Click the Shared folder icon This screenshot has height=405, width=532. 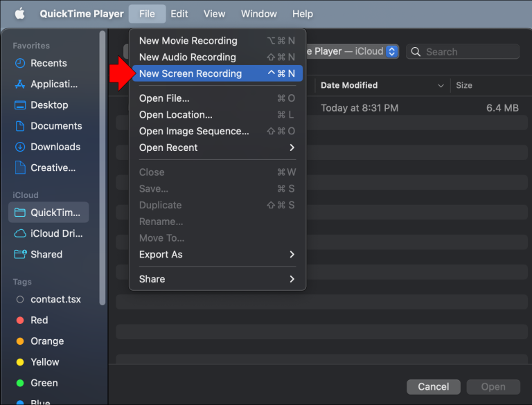click(x=19, y=254)
